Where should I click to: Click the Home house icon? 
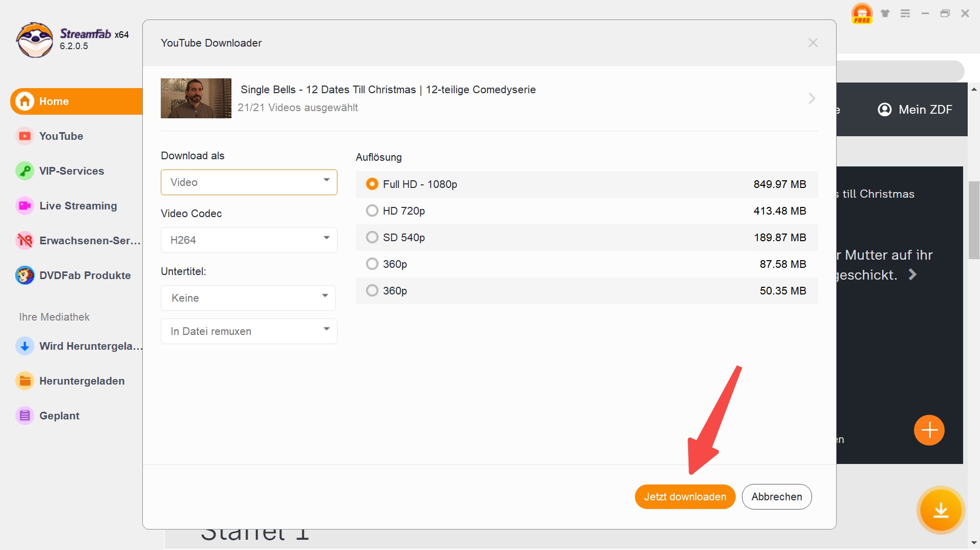point(25,101)
